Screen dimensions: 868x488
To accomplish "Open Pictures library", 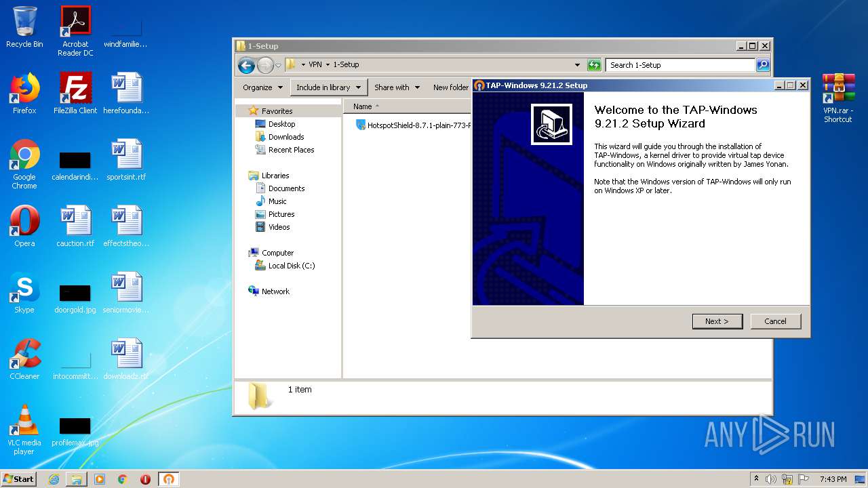I will 281,214.
